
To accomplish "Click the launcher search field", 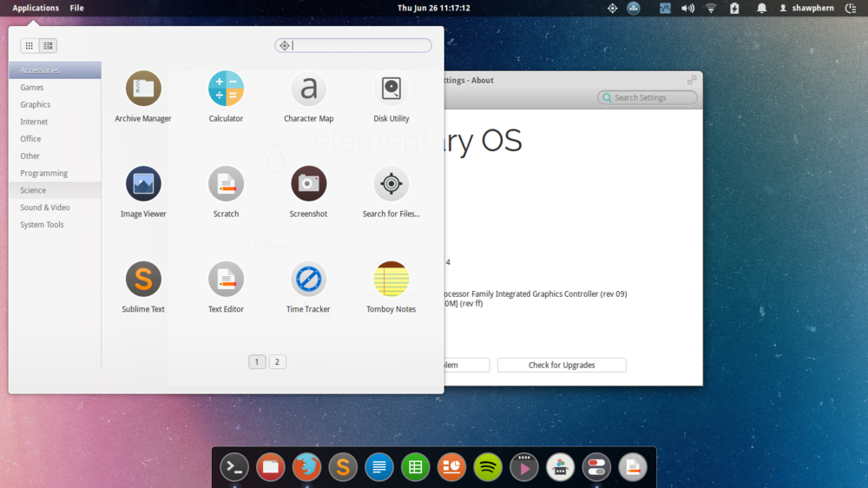I will click(353, 45).
